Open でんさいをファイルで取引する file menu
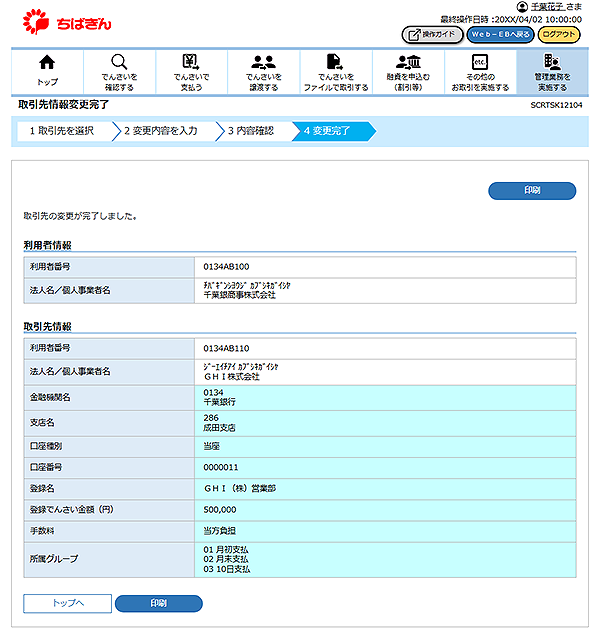Viewport: 600px width, 639px height. point(336,72)
